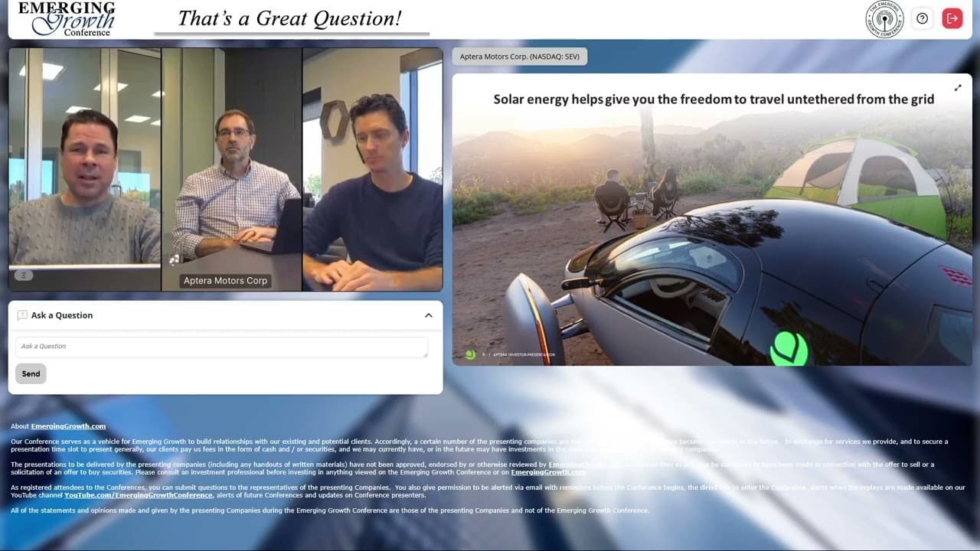Open the YouTube.com/EmergingGrowthConference link

(139, 495)
